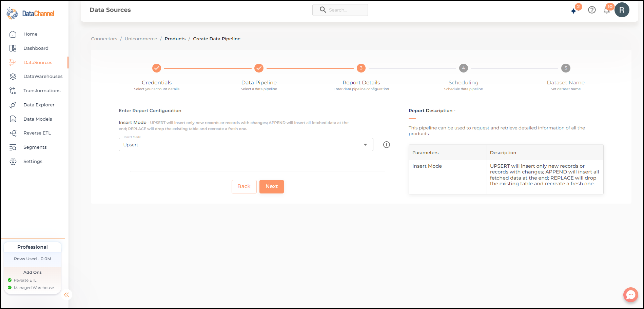Click Create Data Pipeline breadcrumb
The width and height of the screenshot is (644, 309).
[217, 39]
